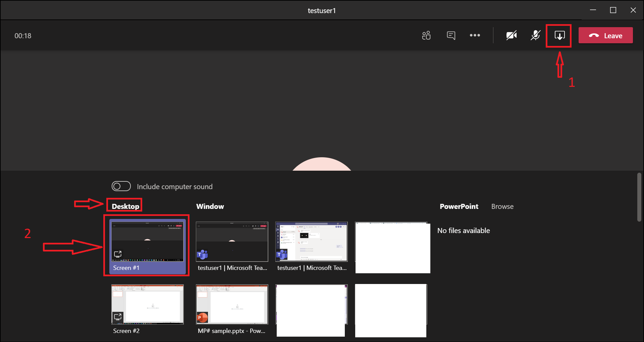Click the Screen #1 label text

pos(126,268)
